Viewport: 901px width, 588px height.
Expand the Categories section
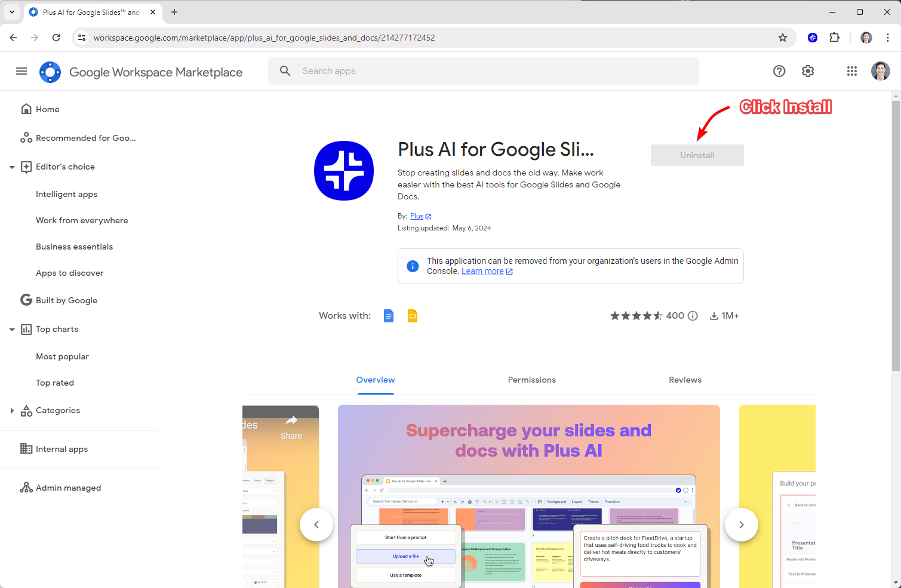point(12,411)
